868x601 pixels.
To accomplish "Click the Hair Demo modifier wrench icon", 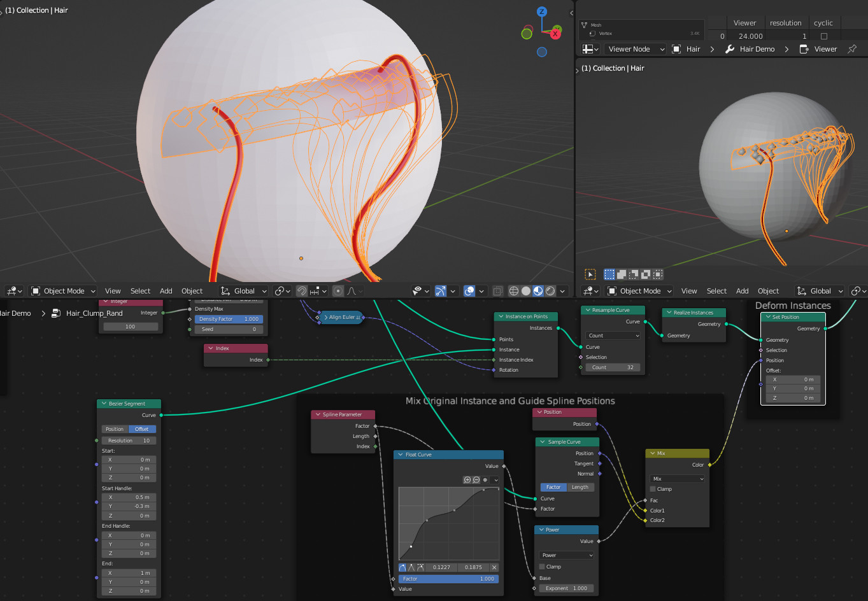I will pos(730,49).
